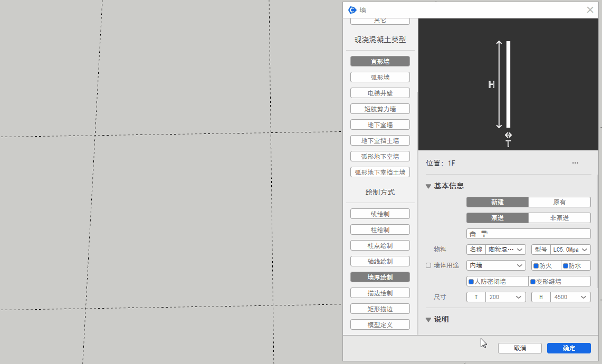Select the 非泵送 option
Image resolution: width=602 pixels, height=364 pixels.
(x=559, y=218)
